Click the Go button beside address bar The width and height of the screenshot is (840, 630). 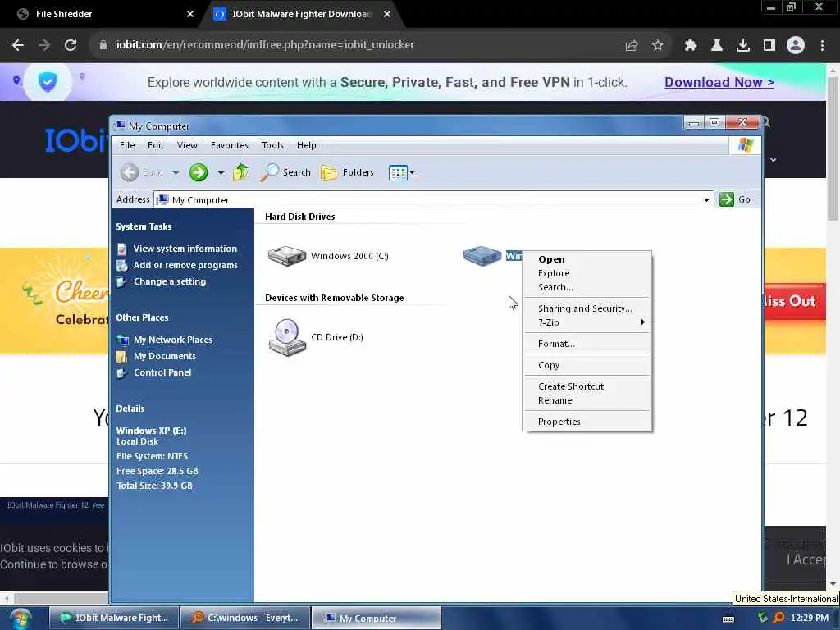(735, 199)
